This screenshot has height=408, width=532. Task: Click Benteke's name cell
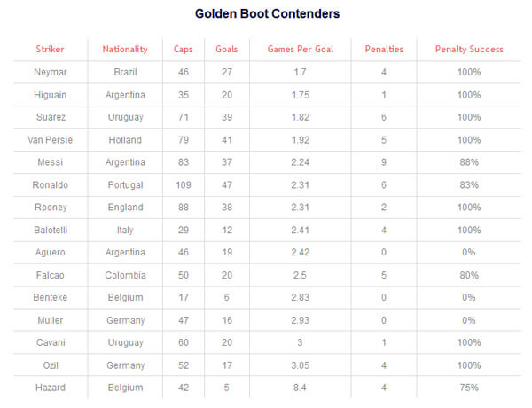51,298
